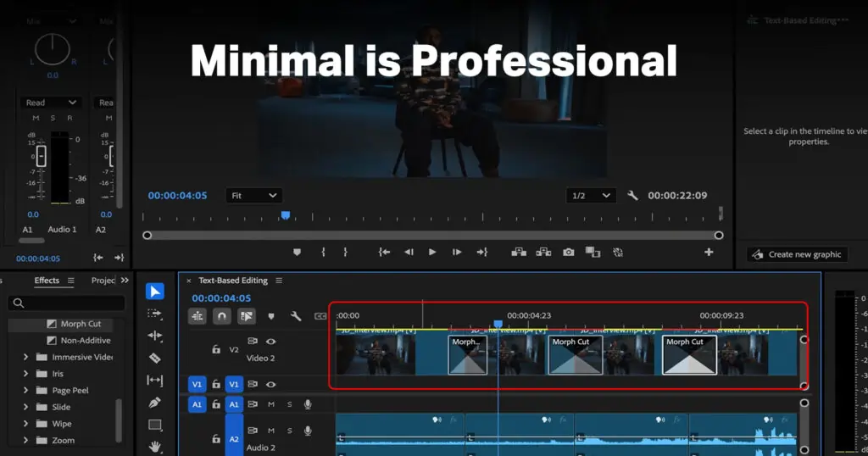Mute the Audio 2 track
This screenshot has width=868, height=456.
[x=271, y=431]
